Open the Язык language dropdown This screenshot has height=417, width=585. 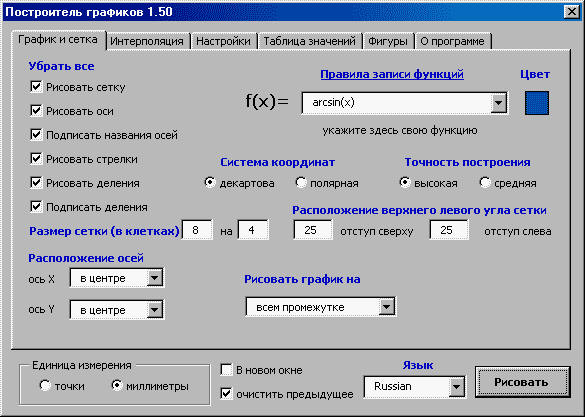pyautogui.click(x=456, y=387)
